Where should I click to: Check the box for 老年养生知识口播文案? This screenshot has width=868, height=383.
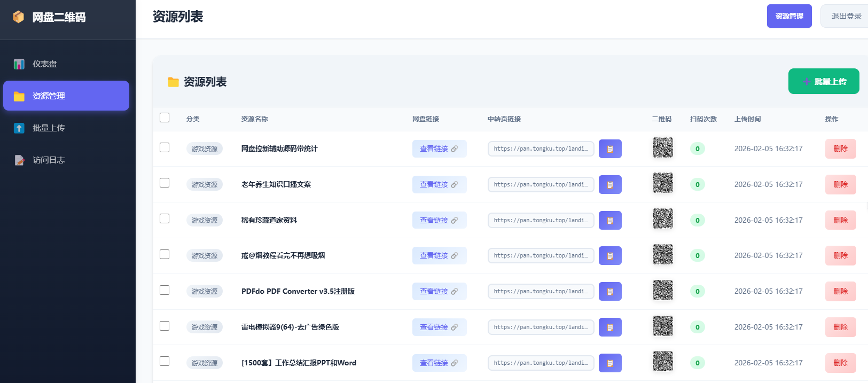[x=165, y=183]
